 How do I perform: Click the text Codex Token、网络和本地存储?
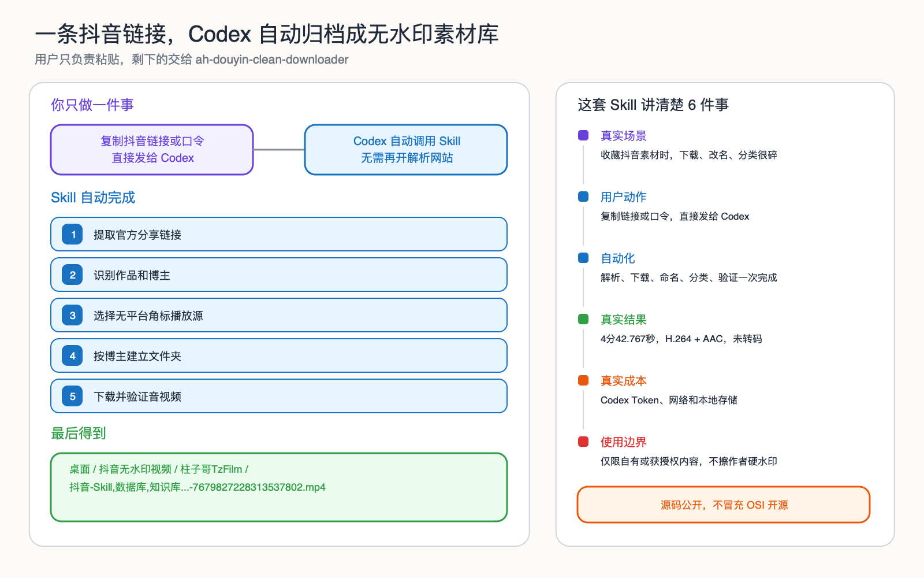(x=669, y=400)
